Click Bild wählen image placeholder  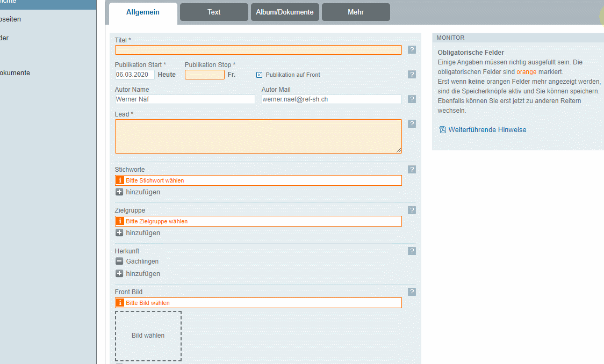(148, 336)
